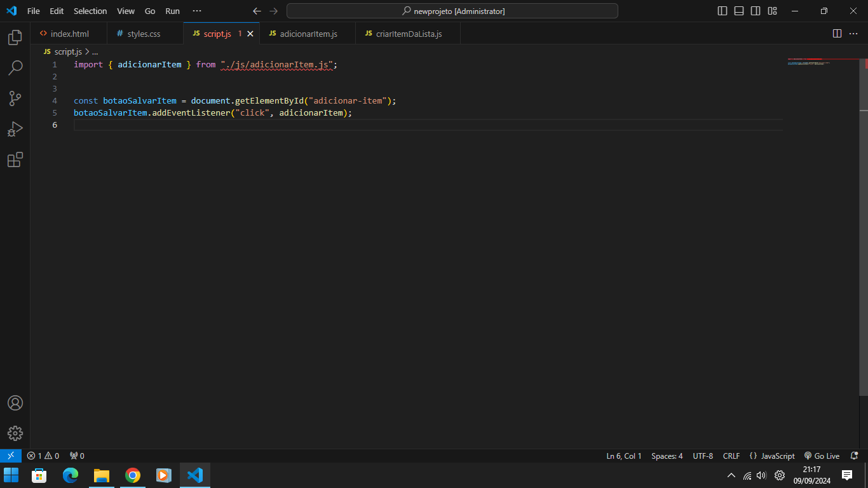
Task: Open the File menu
Action: (34, 11)
